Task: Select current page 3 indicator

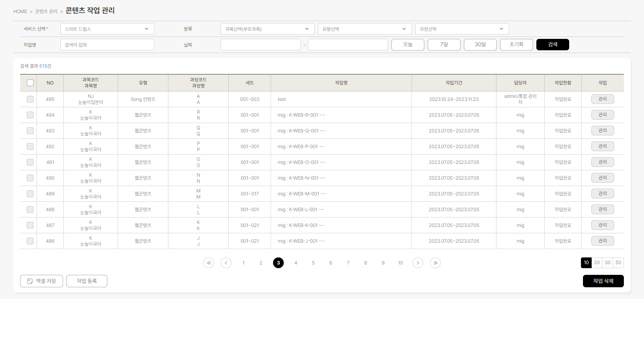Action: [x=278, y=263]
